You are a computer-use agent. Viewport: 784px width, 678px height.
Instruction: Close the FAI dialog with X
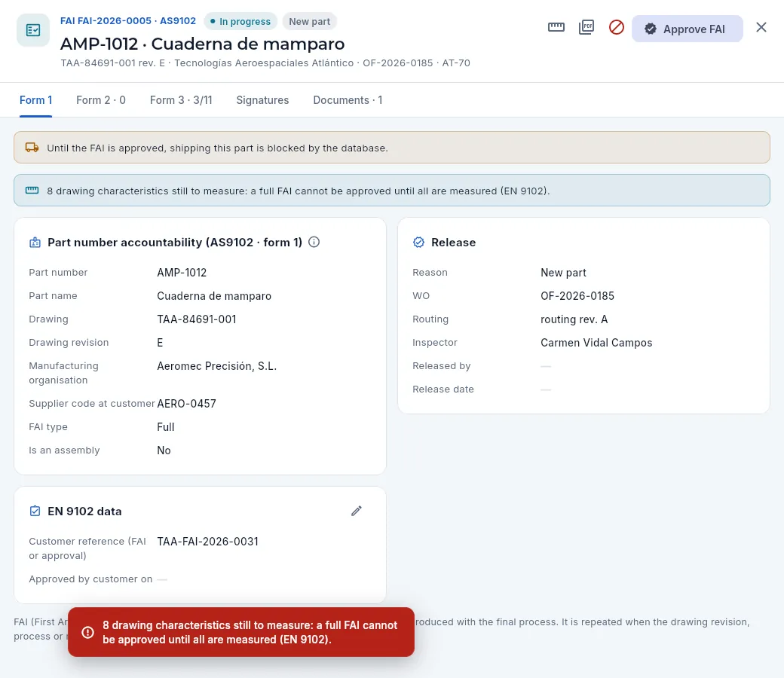coord(761,27)
